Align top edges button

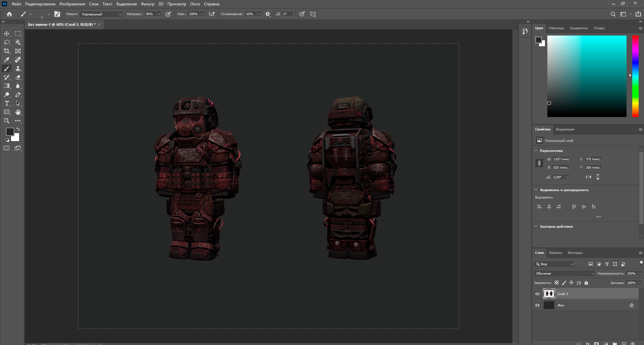coord(574,207)
